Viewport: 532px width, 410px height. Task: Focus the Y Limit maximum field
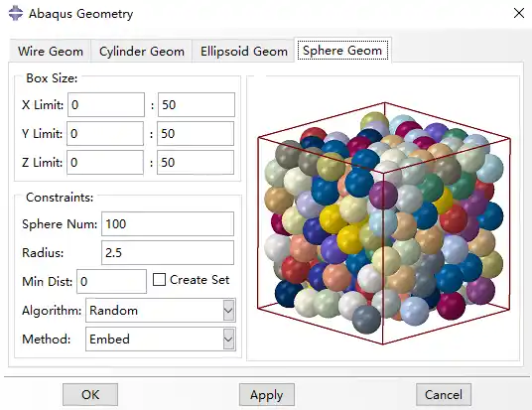tap(196, 133)
